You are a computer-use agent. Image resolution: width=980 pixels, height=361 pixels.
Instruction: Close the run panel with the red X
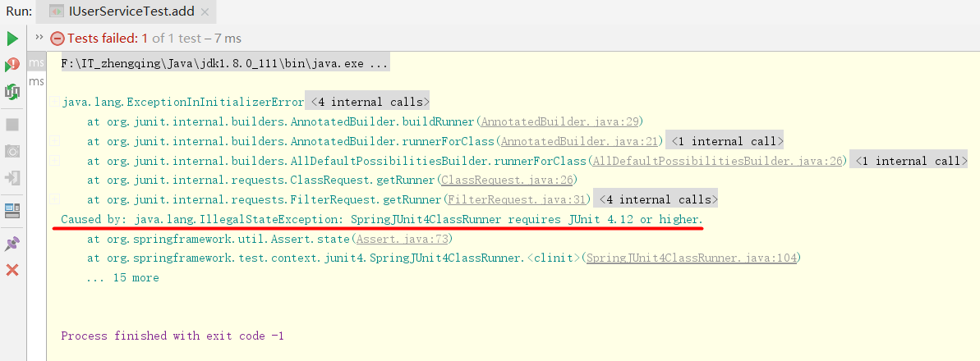tap(12, 270)
